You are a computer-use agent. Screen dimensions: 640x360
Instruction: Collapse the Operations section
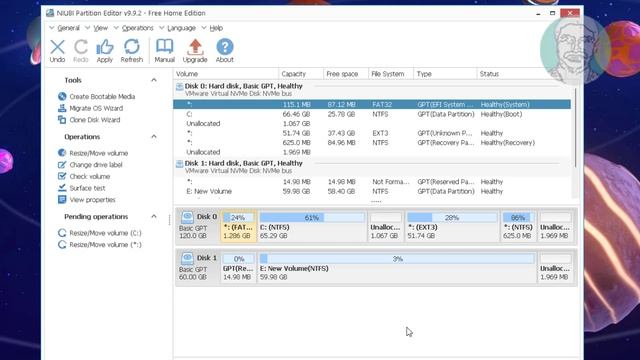[x=153, y=136]
